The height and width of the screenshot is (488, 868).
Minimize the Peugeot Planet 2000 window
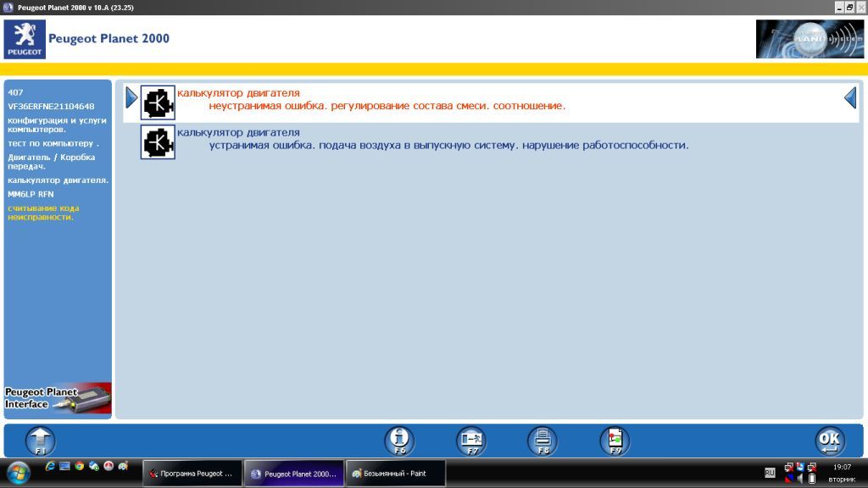click(x=840, y=7)
